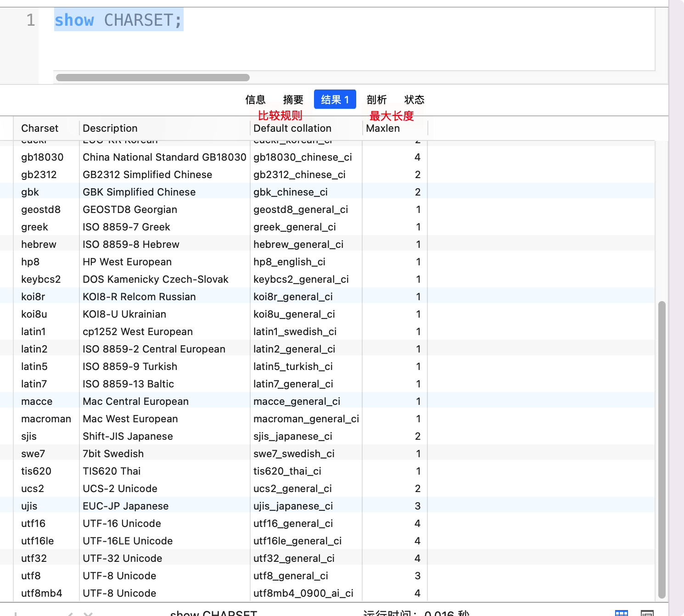Open the 信息 tab
Viewport: 684px width, 616px height.
[255, 100]
